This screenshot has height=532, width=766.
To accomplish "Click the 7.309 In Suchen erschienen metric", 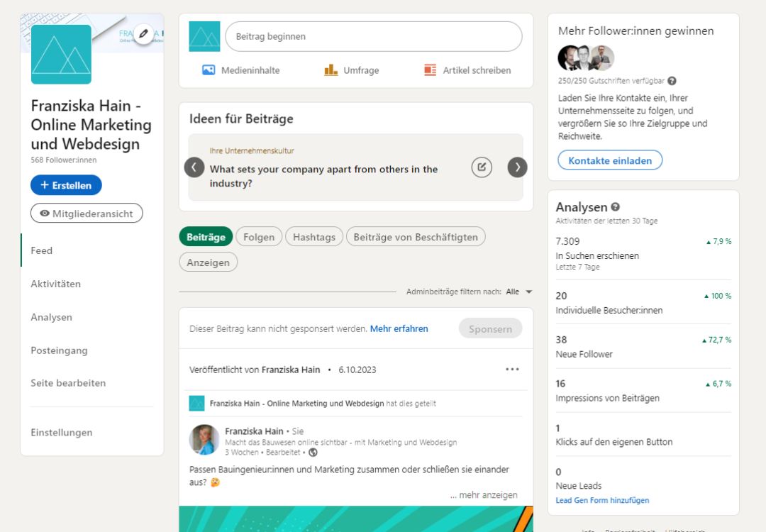I will pos(643,253).
